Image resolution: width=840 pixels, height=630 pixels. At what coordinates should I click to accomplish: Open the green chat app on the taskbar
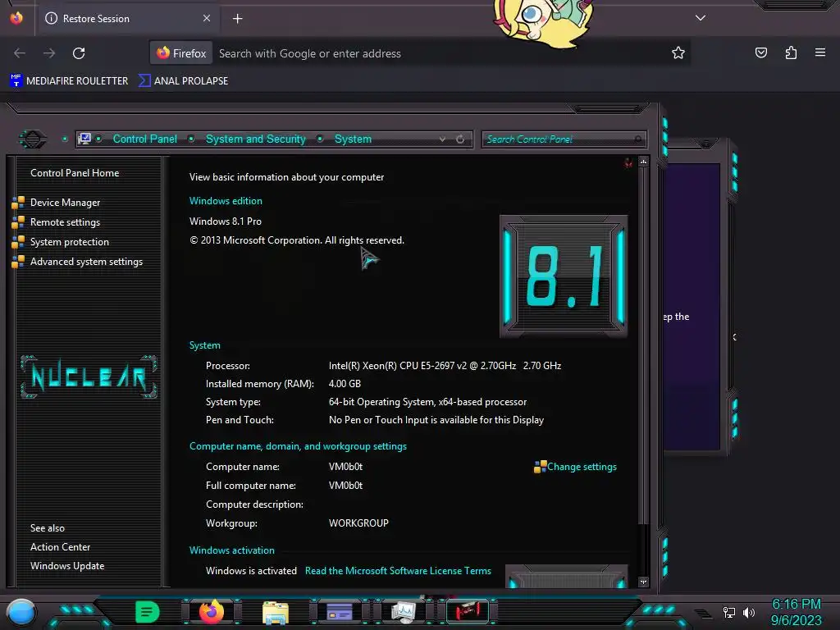point(148,612)
